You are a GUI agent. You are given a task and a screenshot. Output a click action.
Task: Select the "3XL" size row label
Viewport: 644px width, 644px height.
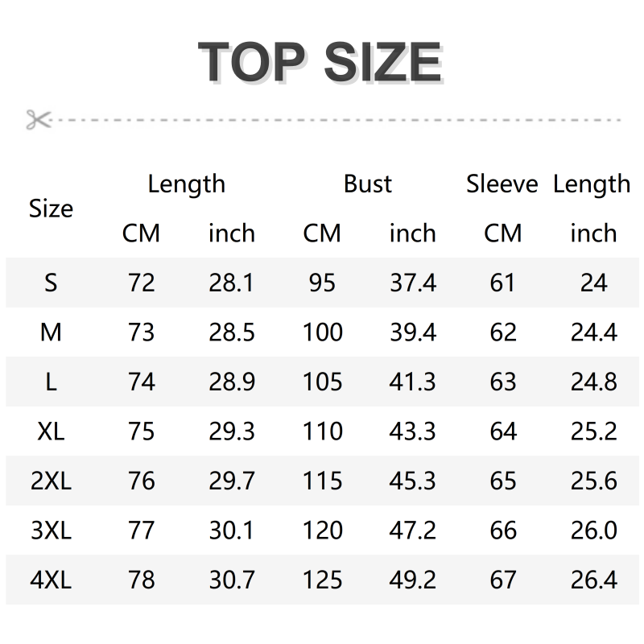click(51, 530)
